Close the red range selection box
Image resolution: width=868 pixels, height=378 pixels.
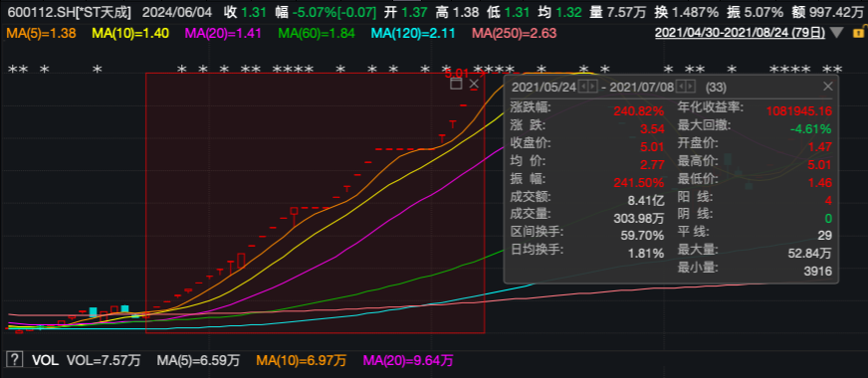tap(474, 84)
